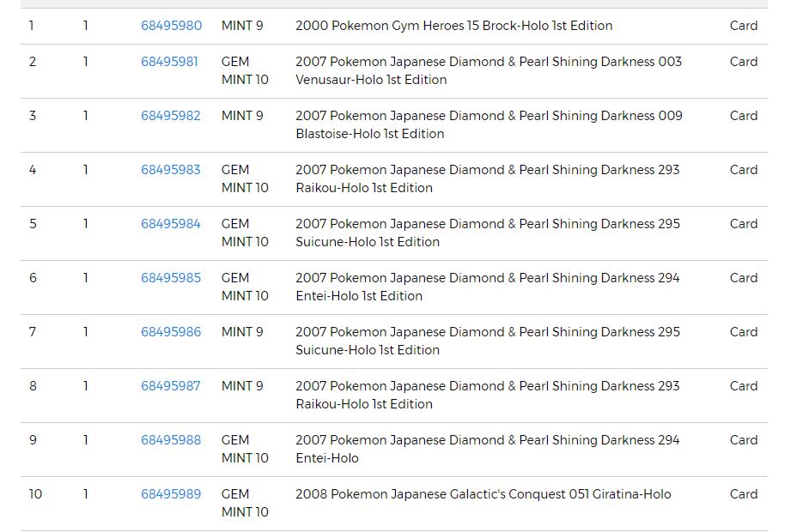The width and height of the screenshot is (809, 532).
Task: Click the 68495982 certification link
Action: tap(171, 116)
